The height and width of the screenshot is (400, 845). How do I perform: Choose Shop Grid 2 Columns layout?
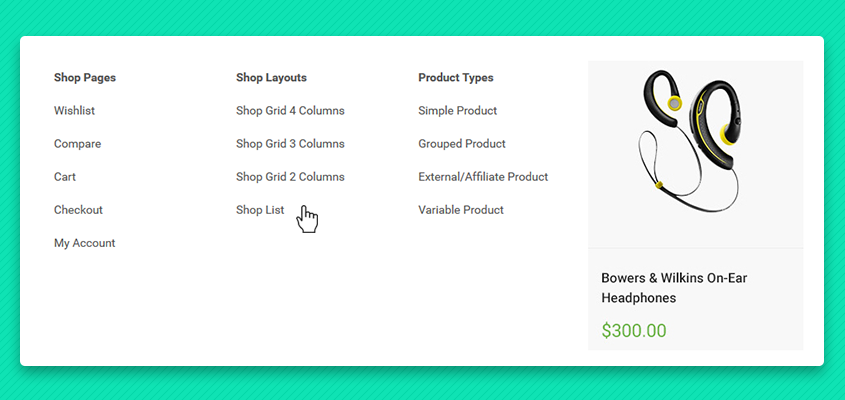tap(290, 177)
